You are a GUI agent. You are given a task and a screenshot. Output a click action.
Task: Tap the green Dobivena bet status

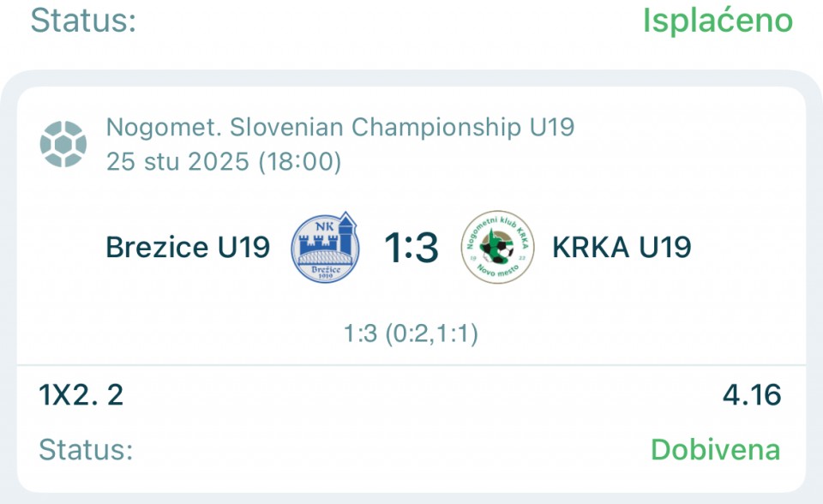[715, 449]
